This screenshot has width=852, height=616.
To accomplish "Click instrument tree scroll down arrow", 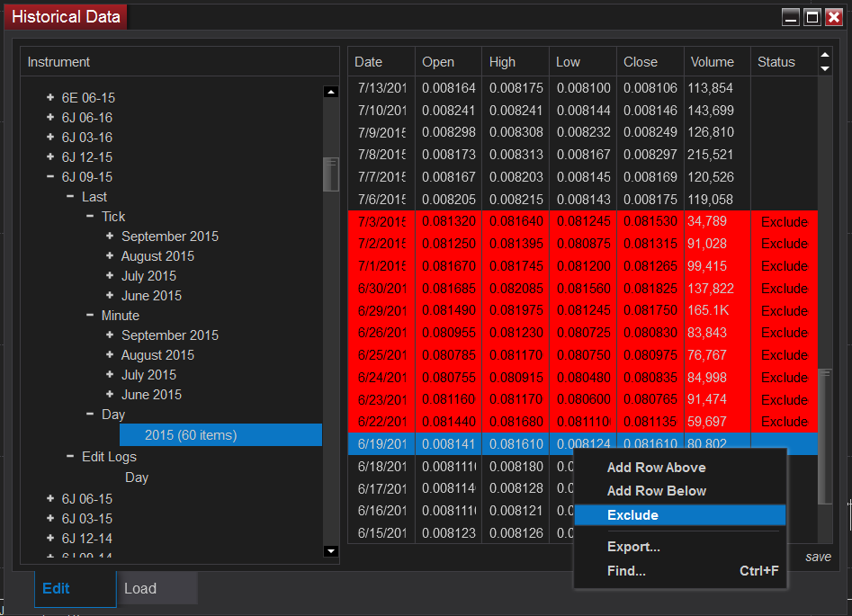I will pyautogui.click(x=331, y=551).
